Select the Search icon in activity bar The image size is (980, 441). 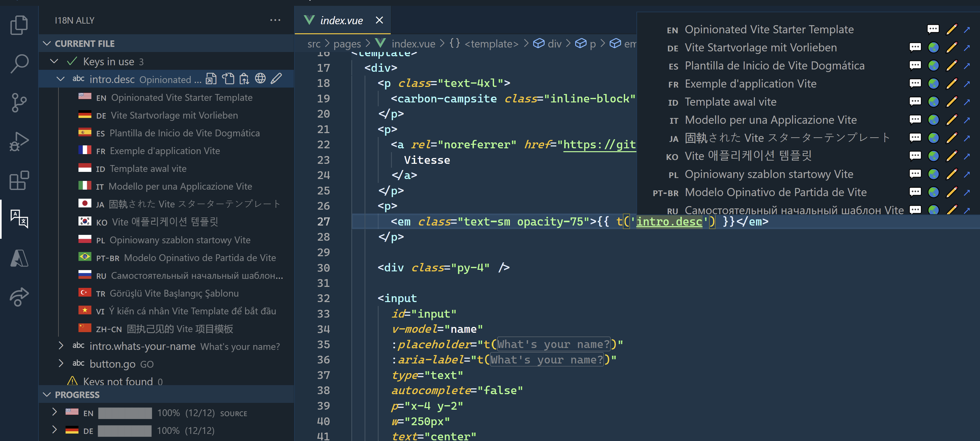19,64
